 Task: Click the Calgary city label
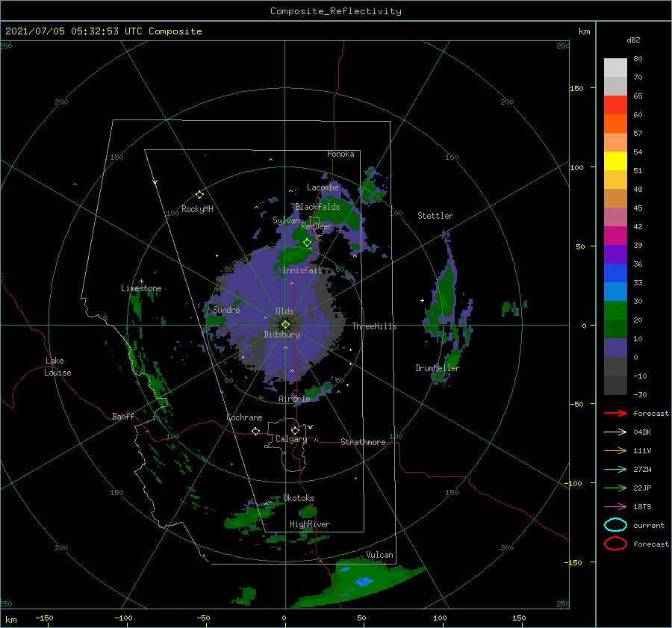pyautogui.click(x=291, y=439)
